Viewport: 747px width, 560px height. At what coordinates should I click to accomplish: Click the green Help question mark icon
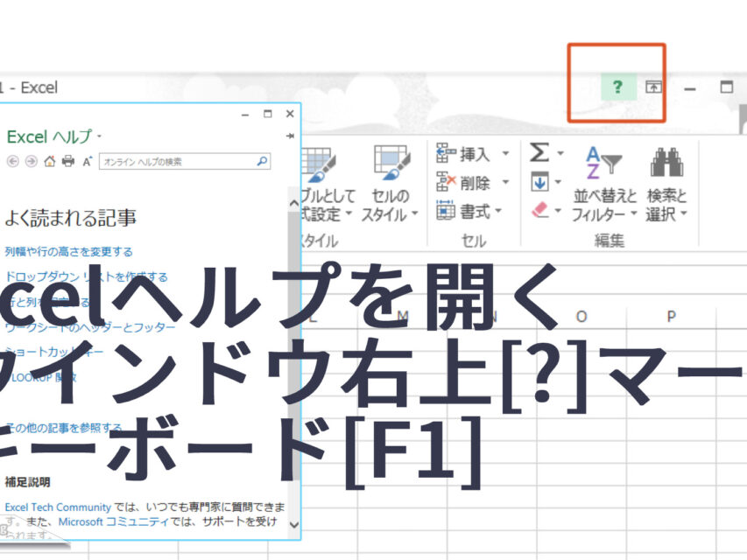(x=618, y=87)
